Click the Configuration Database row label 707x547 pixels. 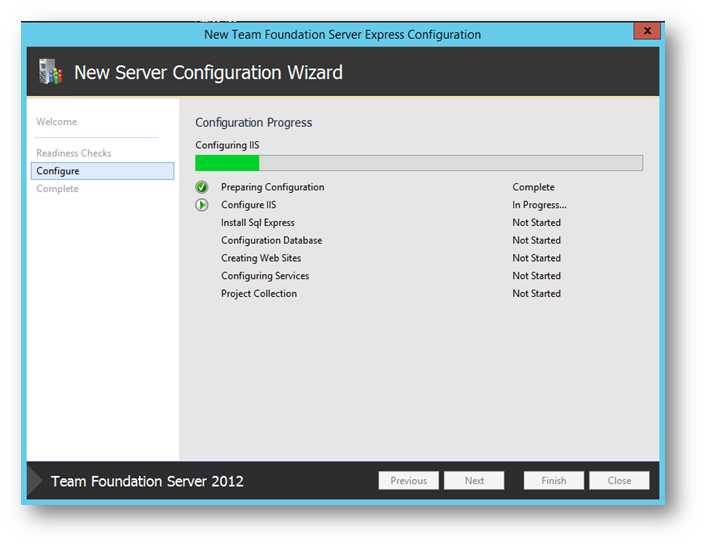coord(271,240)
